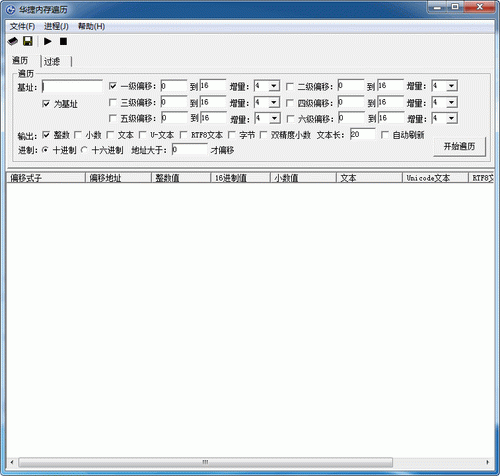Uncheck the 为基址 checkbox
The height and width of the screenshot is (476, 500).
[x=46, y=104]
